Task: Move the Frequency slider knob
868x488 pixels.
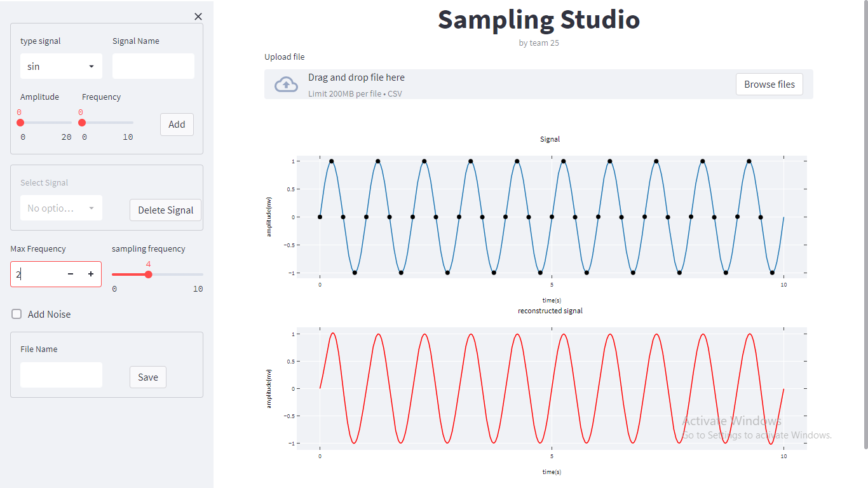Action: [82, 122]
